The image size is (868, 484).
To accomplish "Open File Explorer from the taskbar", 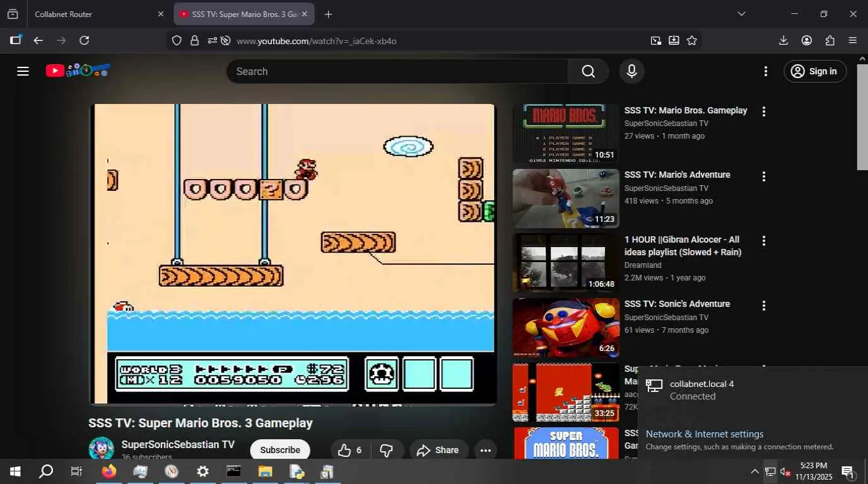I will tap(265, 471).
